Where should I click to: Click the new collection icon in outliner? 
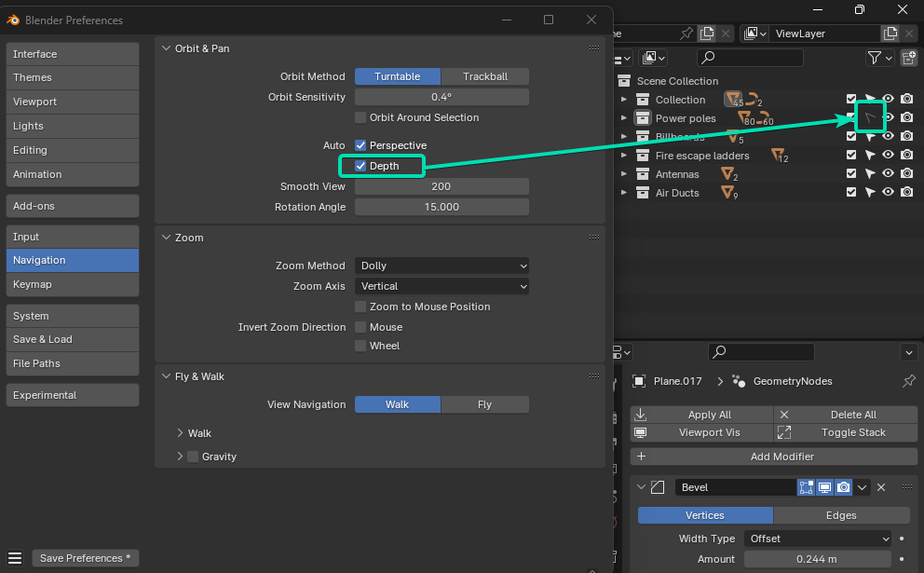click(909, 58)
